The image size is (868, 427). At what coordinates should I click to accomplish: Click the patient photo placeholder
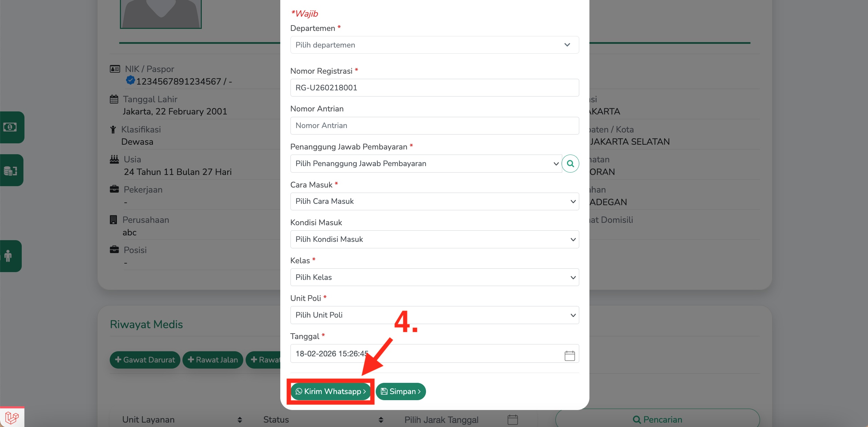[x=161, y=14]
